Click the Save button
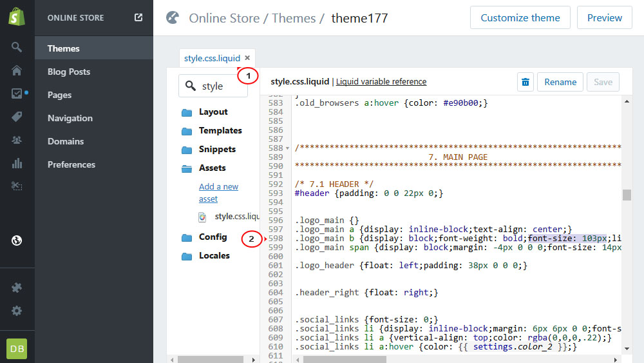Viewport: 644px width, 363px height. pos(603,82)
